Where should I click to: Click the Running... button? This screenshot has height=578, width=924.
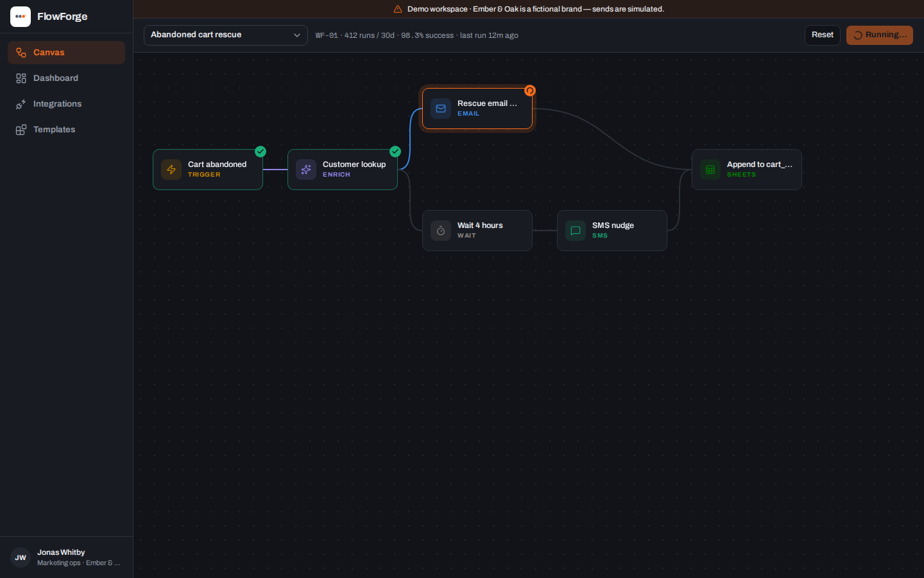point(880,35)
